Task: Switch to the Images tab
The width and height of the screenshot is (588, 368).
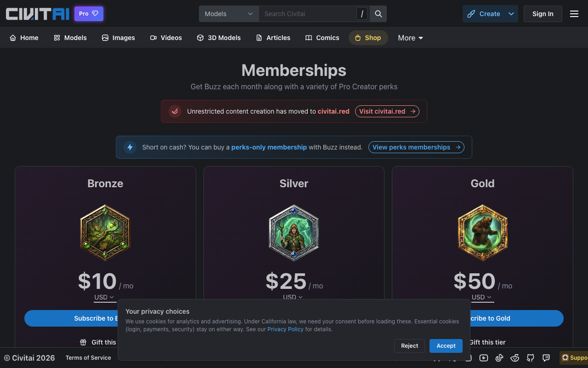Action: tap(119, 38)
